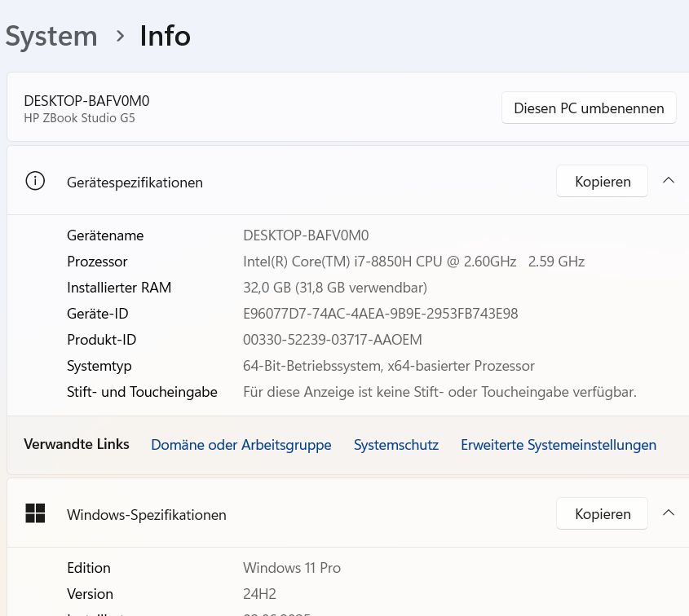Go back to System in breadcrumb
The width and height of the screenshot is (689, 616).
pos(51,36)
